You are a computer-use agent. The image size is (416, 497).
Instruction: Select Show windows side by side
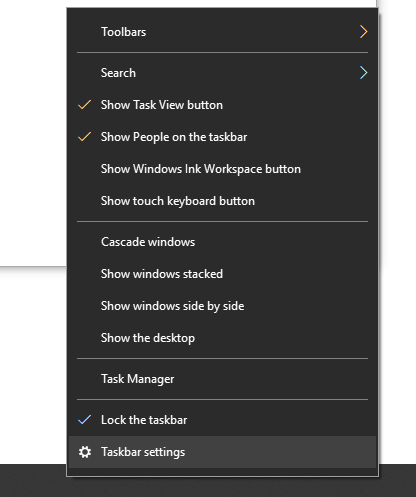tap(222, 306)
